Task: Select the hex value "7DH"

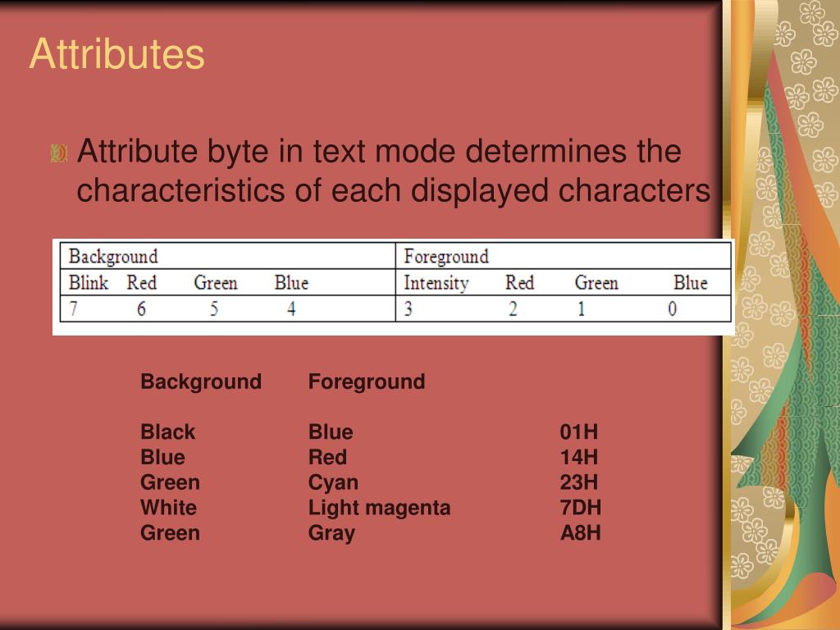Action: coord(581,507)
